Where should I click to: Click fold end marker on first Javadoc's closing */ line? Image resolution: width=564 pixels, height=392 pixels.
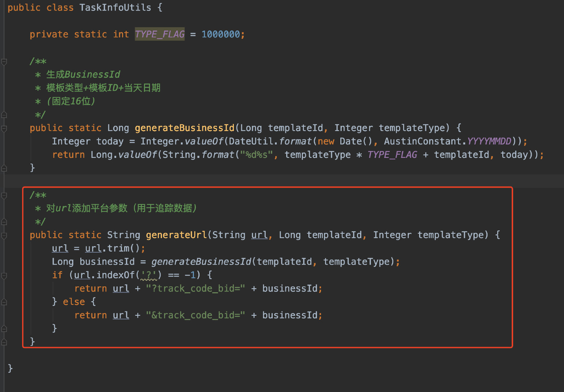tap(4, 115)
